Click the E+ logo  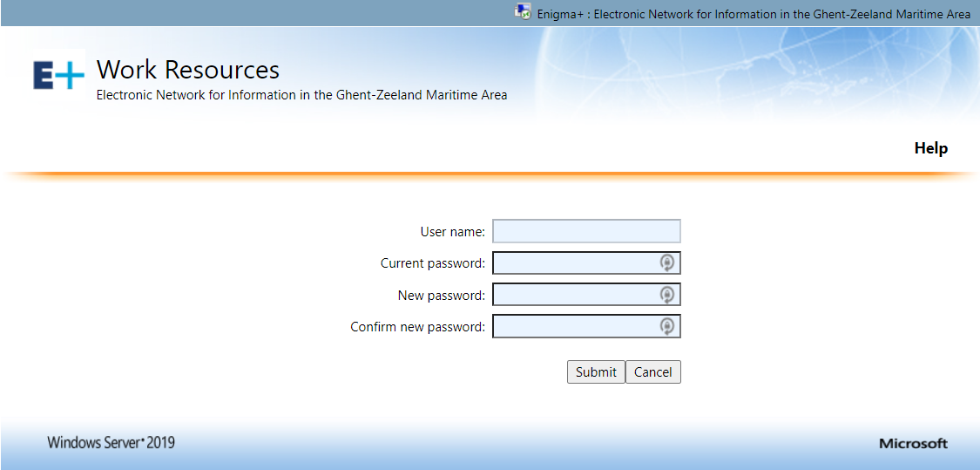pyautogui.click(x=58, y=76)
